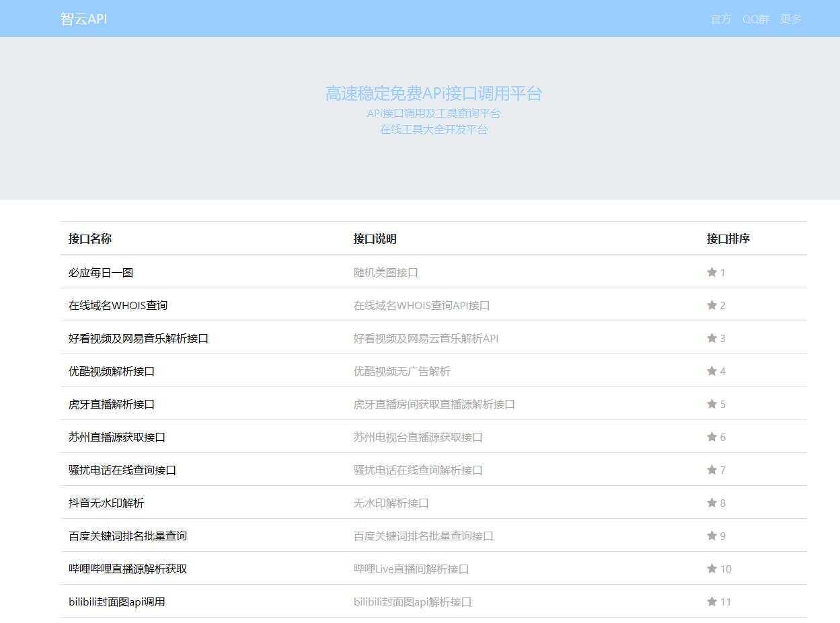Click the 随机美图接口 description text
This screenshot has width=840, height=623.
[x=385, y=272]
